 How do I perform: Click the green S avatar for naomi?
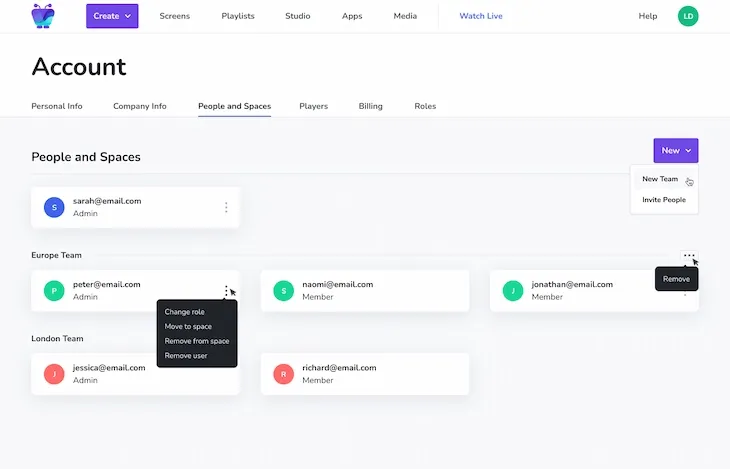click(284, 291)
